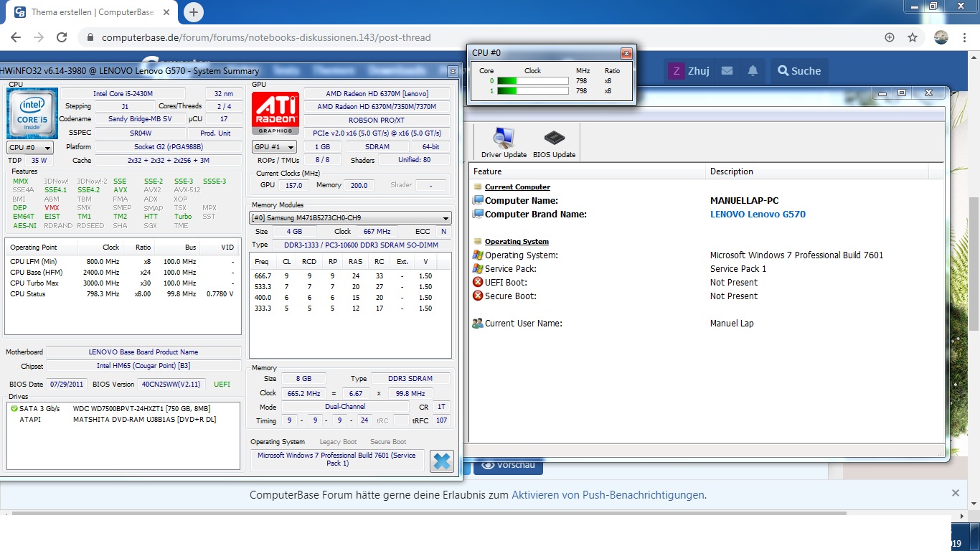980x551 pixels.
Task: Click the Suche search button
Action: pos(798,70)
